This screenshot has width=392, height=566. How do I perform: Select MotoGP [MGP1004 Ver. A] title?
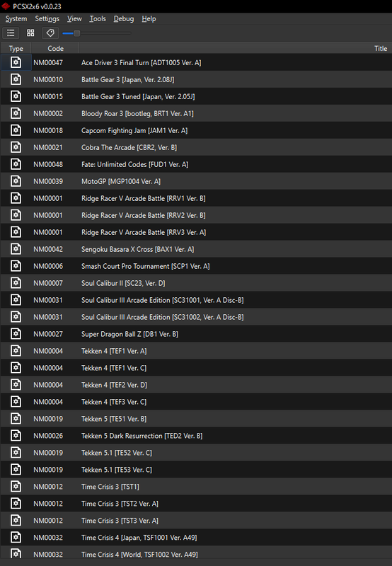pos(121,181)
